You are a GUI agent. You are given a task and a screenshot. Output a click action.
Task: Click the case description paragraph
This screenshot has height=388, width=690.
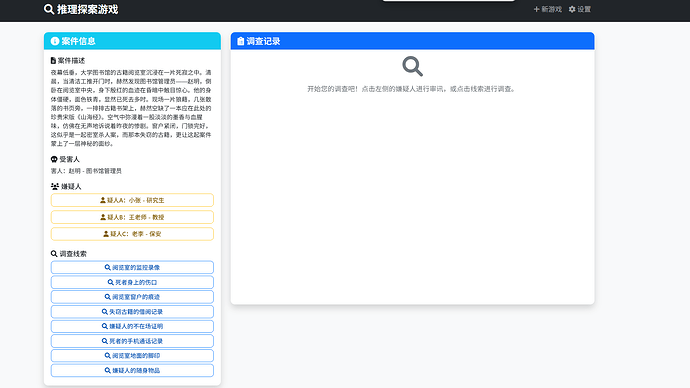[131, 108]
